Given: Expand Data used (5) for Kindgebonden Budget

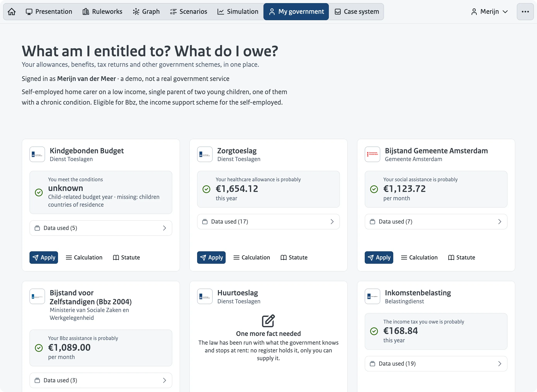Looking at the screenshot, I should click(101, 228).
